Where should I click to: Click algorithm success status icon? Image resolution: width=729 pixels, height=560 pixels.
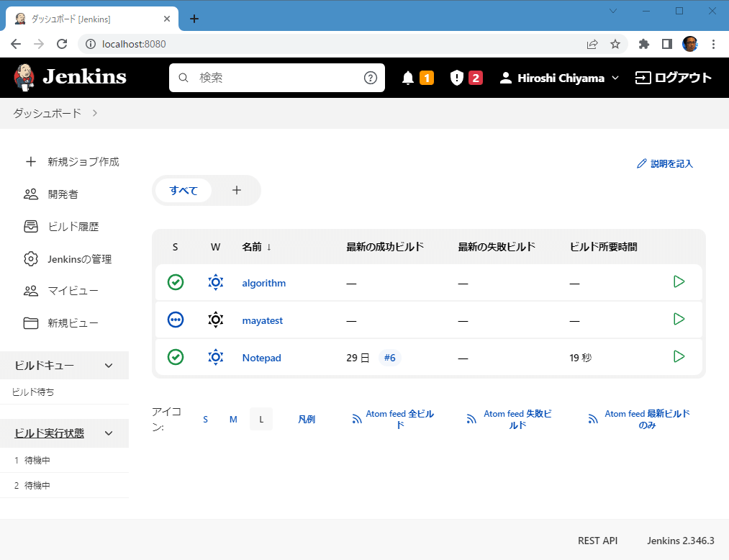click(176, 282)
